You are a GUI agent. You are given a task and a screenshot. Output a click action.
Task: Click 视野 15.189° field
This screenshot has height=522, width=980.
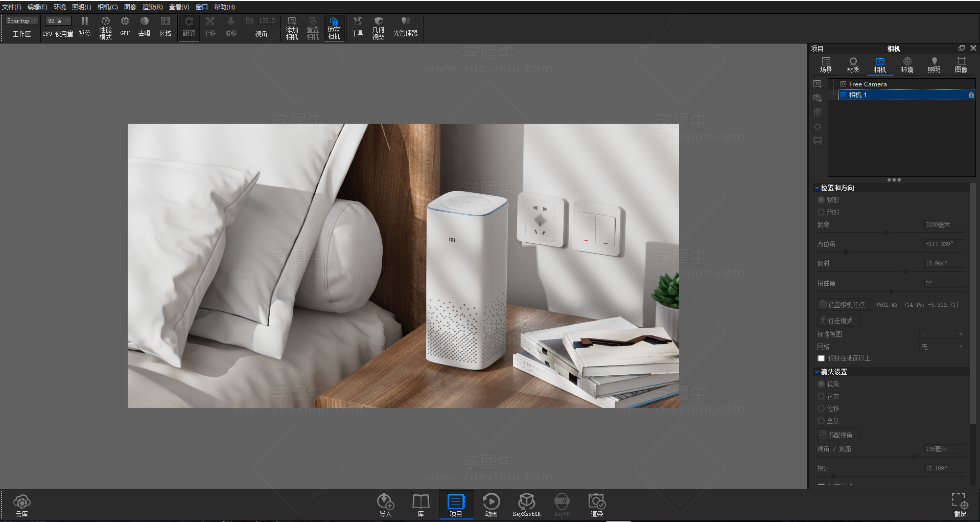944,468
